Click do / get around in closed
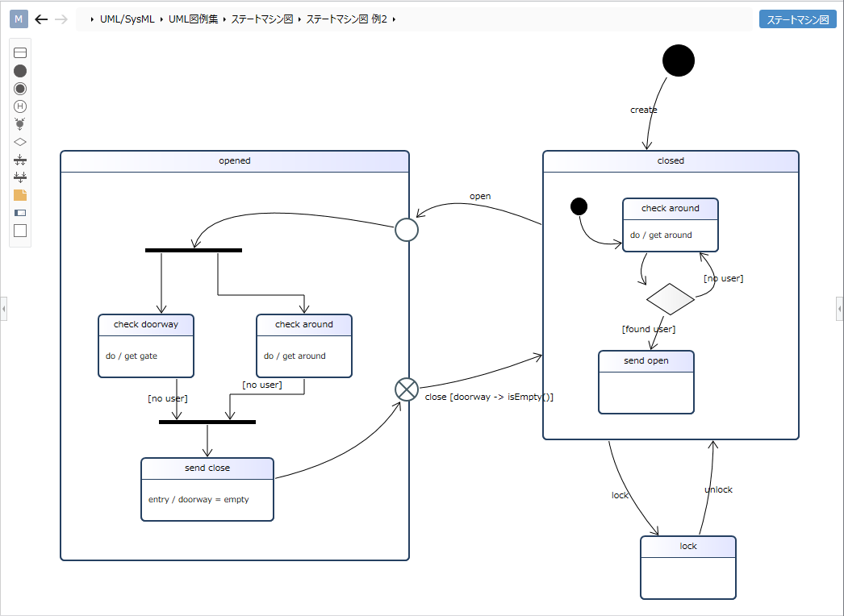The image size is (844, 616). pos(661,235)
